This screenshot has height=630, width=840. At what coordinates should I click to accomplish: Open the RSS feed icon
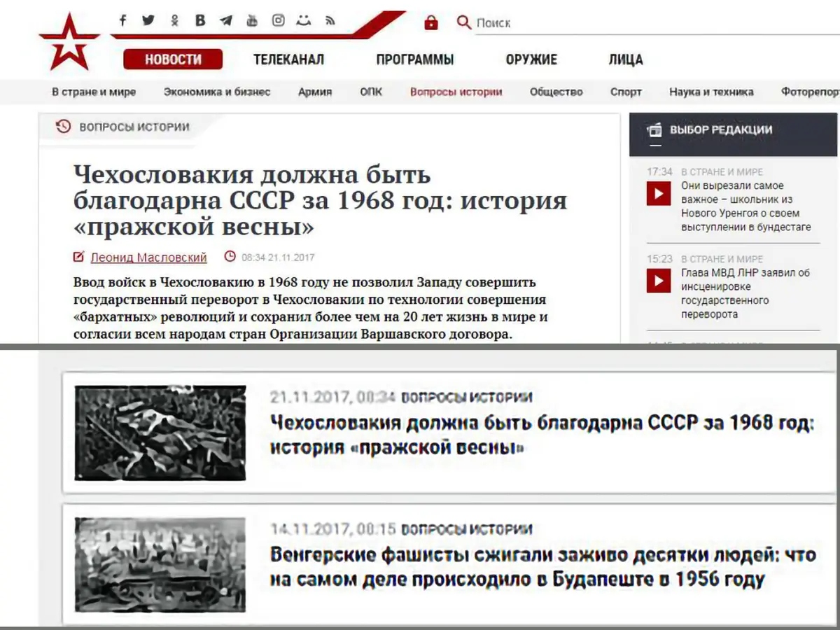(x=330, y=21)
